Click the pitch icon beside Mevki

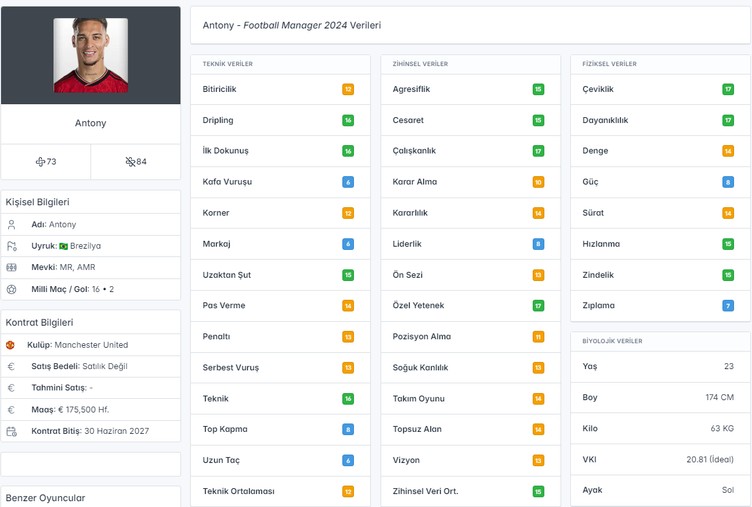pyautogui.click(x=12, y=267)
